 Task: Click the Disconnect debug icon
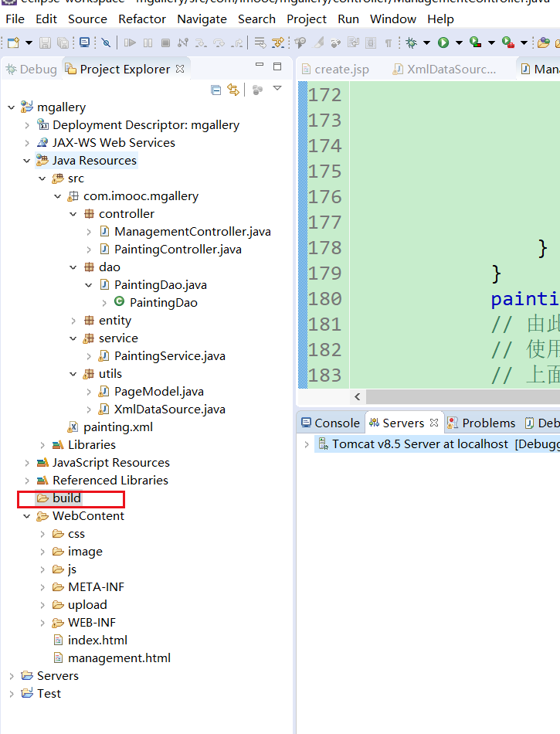coord(183,43)
